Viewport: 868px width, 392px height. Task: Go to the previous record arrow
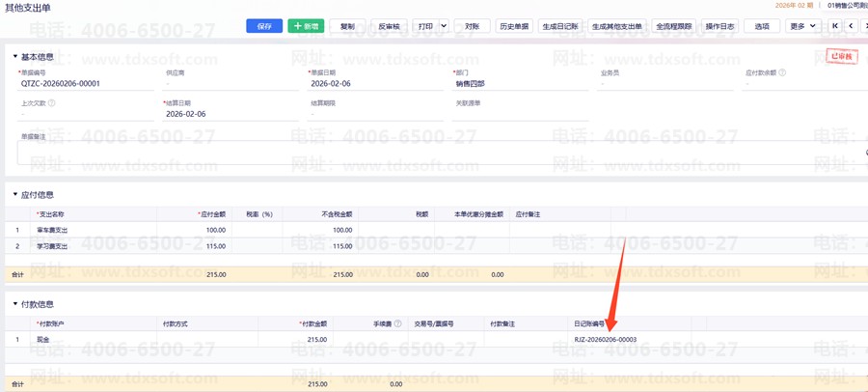pyautogui.click(x=851, y=26)
